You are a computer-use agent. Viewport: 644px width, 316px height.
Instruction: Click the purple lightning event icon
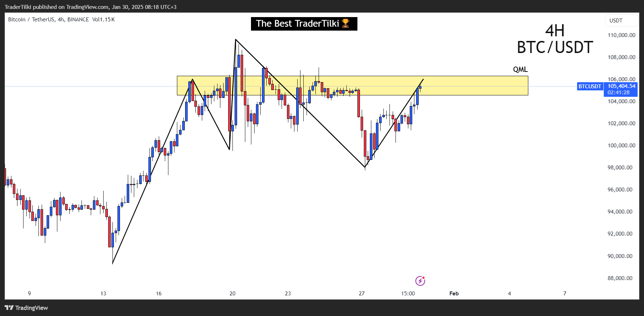(x=420, y=281)
